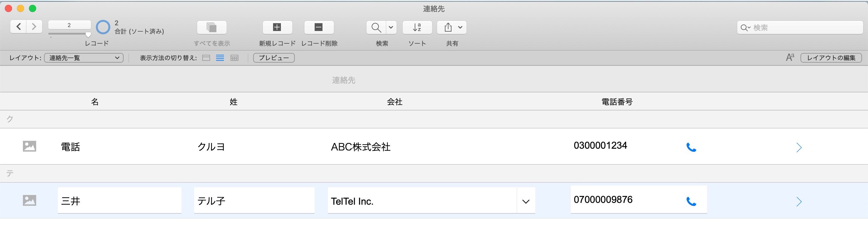
Task: Select first name 電話 in first row
Action: (71, 147)
